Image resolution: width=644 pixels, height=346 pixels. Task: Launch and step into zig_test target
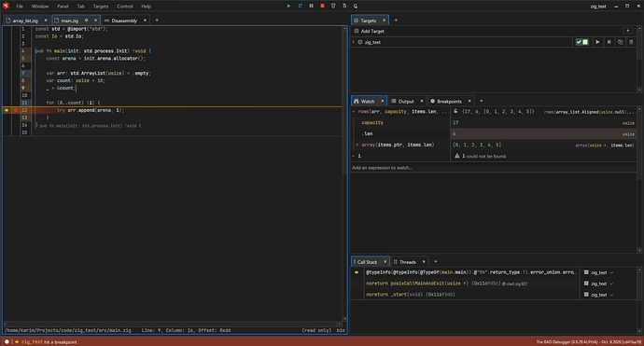[x=609, y=42]
